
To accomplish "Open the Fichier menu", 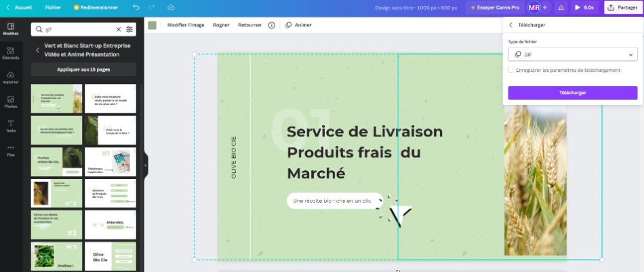I will (53, 7).
